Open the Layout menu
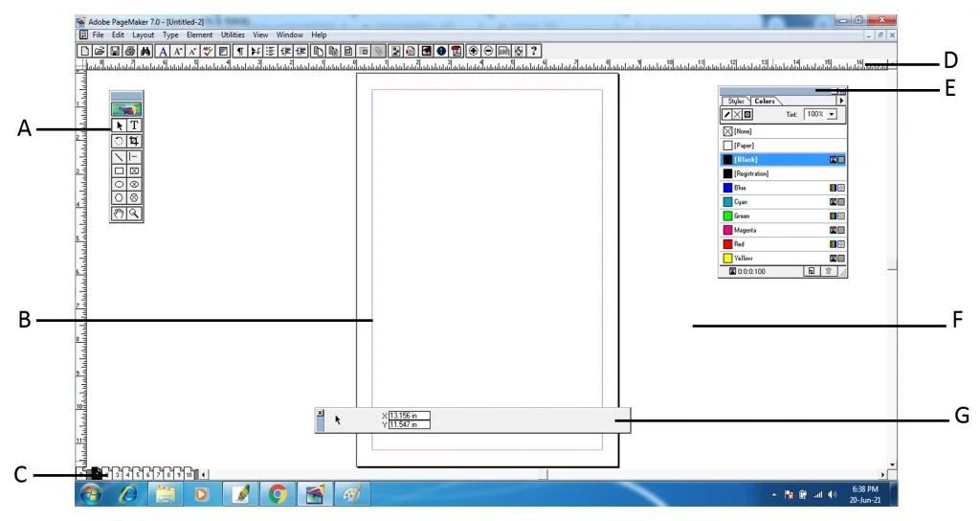This screenshot has height=521, width=980. (143, 35)
